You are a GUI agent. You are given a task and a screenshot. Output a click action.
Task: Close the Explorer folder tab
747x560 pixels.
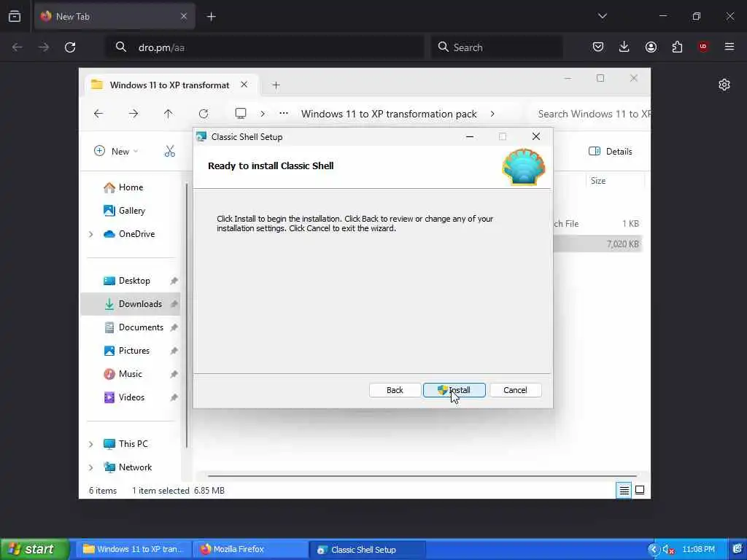pos(244,85)
